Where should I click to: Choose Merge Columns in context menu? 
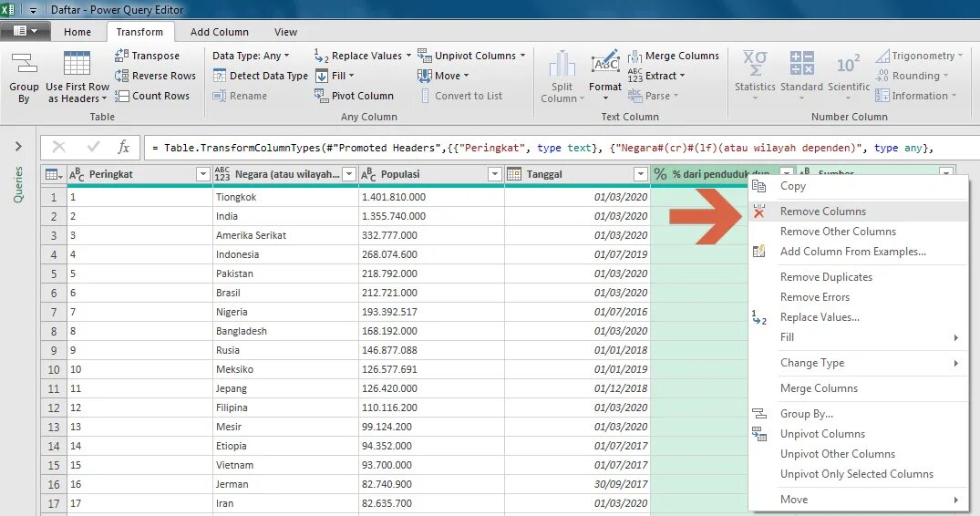pos(858,388)
